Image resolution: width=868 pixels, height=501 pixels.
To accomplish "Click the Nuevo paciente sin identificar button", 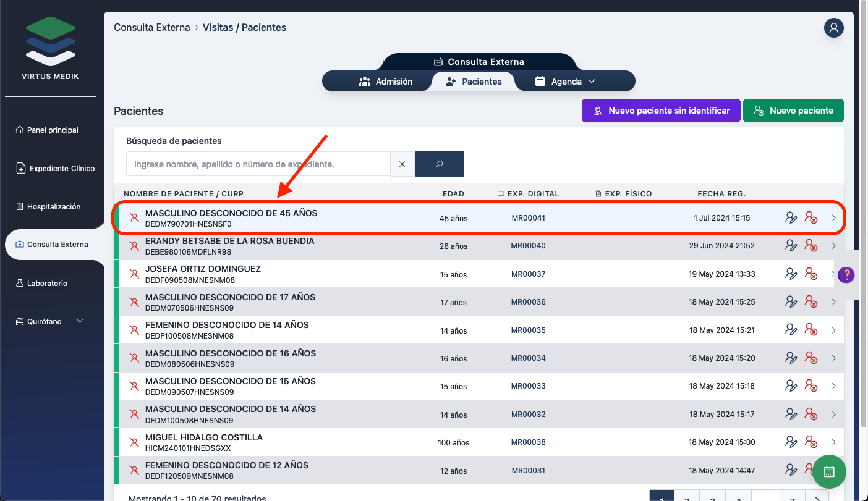I will tap(660, 111).
